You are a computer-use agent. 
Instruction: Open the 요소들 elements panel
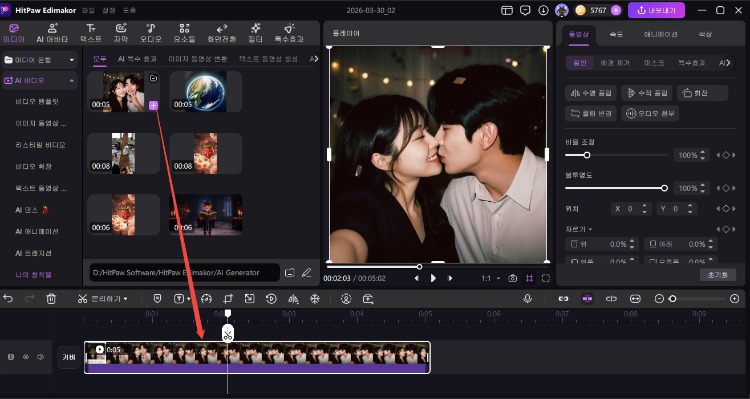pyautogui.click(x=184, y=33)
